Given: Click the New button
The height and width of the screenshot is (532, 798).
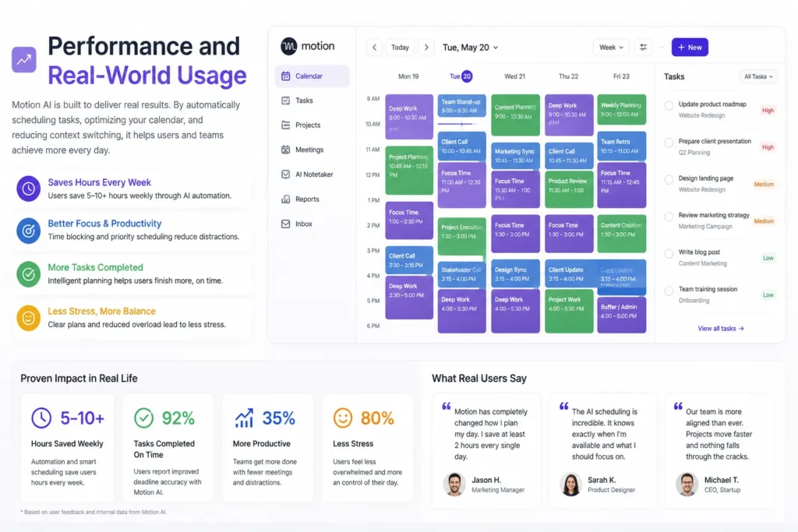Looking at the screenshot, I should coord(690,48).
